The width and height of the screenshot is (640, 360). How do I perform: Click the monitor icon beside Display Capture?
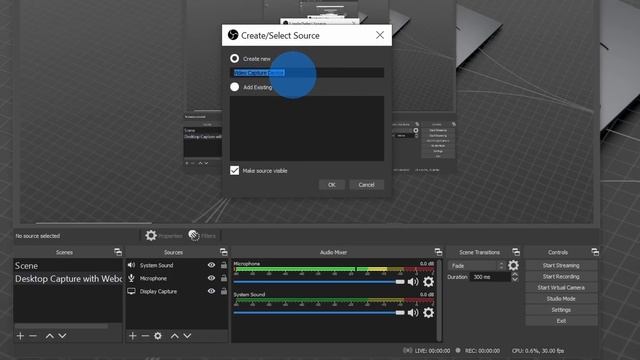click(x=131, y=291)
